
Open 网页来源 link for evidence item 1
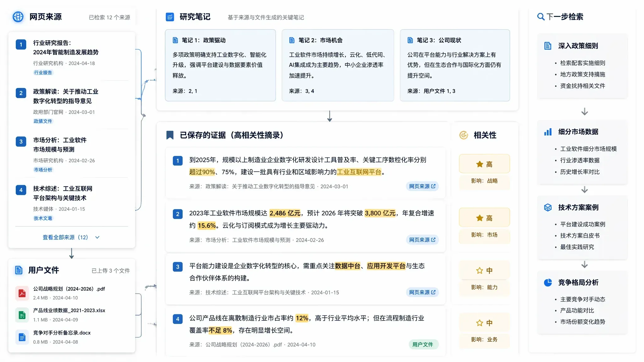422,186
